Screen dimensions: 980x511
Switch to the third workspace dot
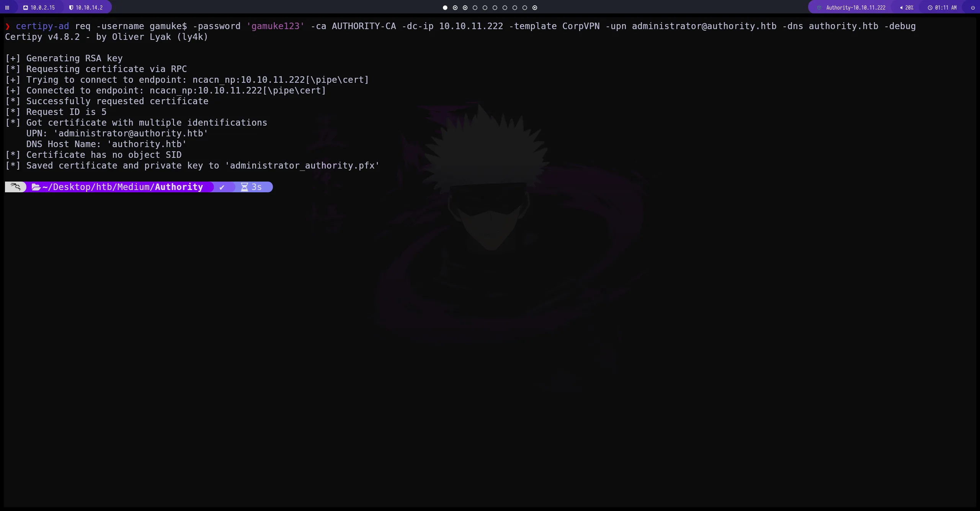465,8
